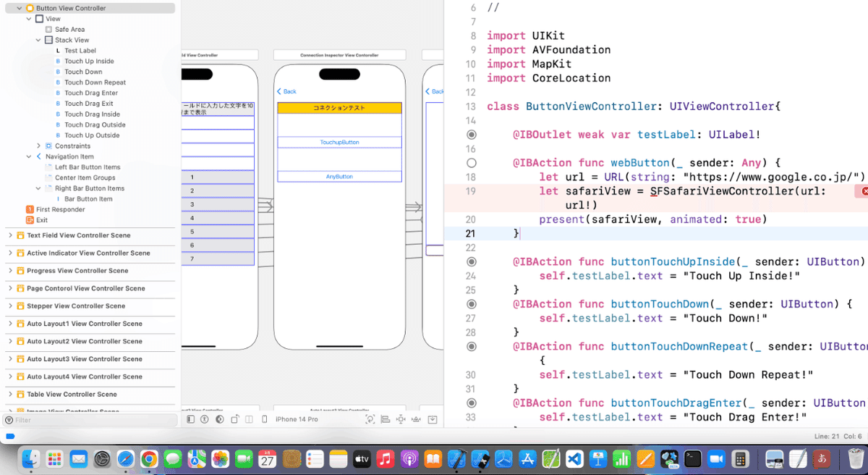Viewport: 868px width, 475px height.
Task: Expand Progress View Controller Scene
Action: (x=10, y=271)
